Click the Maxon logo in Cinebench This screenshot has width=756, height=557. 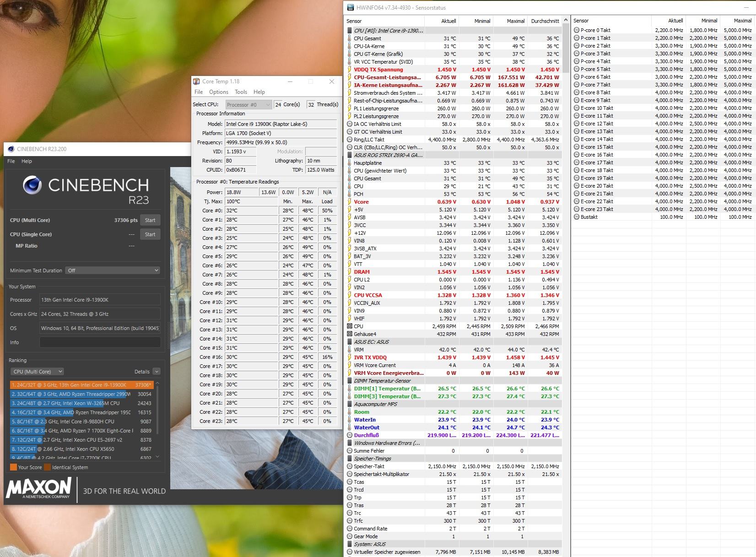coord(39,488)
